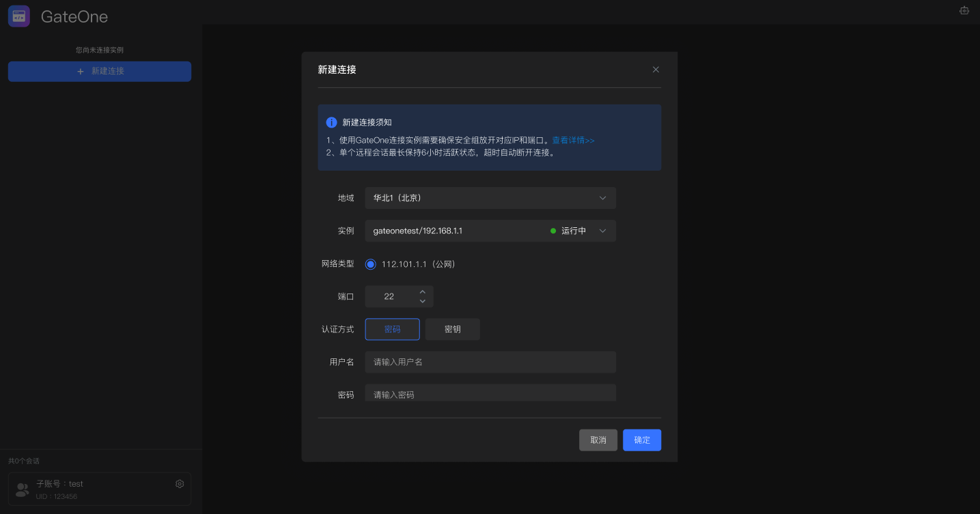Open the robot assistant icon at top right
980x514 pixels.
click(x=964, y=11)
